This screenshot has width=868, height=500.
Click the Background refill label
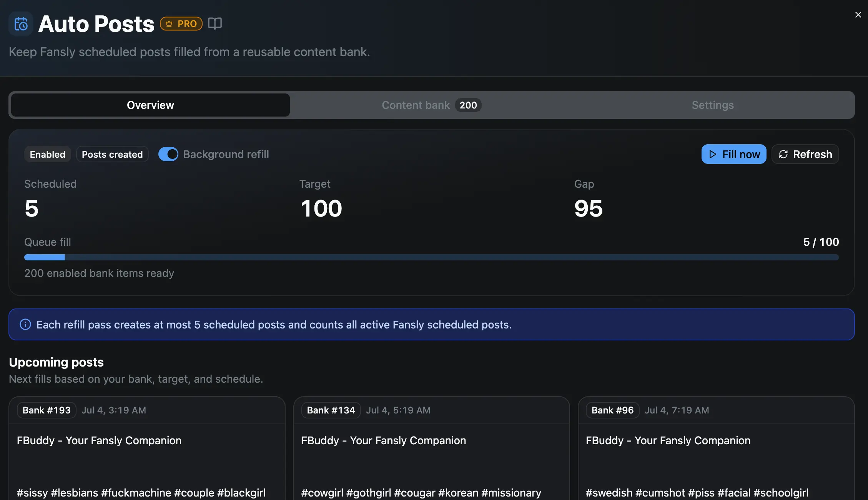coord(226,154)
